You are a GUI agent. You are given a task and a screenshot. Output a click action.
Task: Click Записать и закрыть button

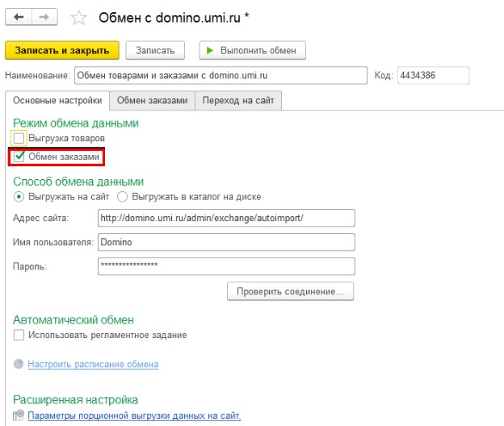62,50
